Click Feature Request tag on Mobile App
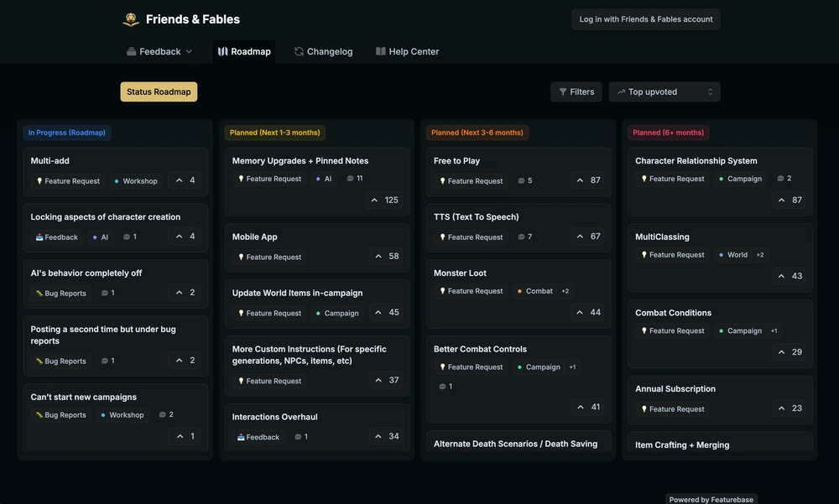 (x=269, y=257)
